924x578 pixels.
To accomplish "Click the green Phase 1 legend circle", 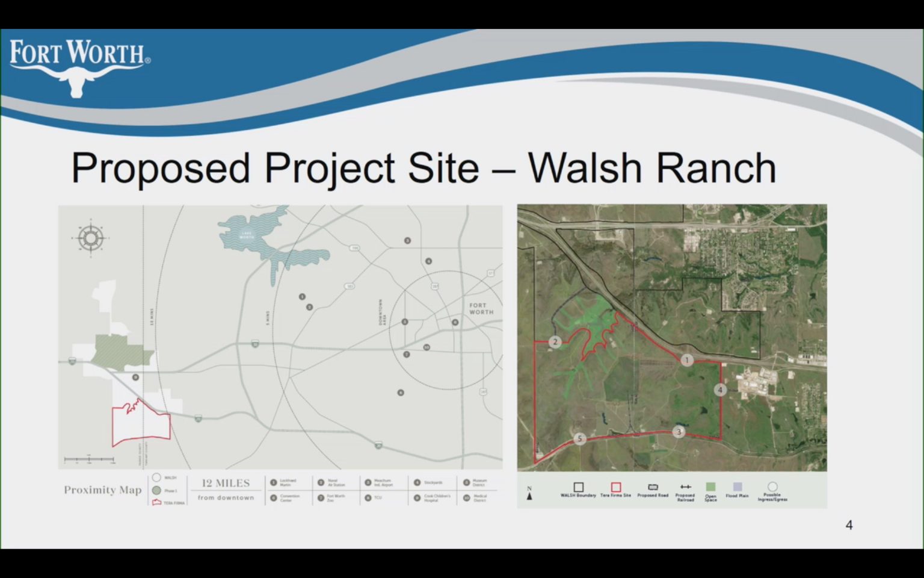I will coord(156,490).
